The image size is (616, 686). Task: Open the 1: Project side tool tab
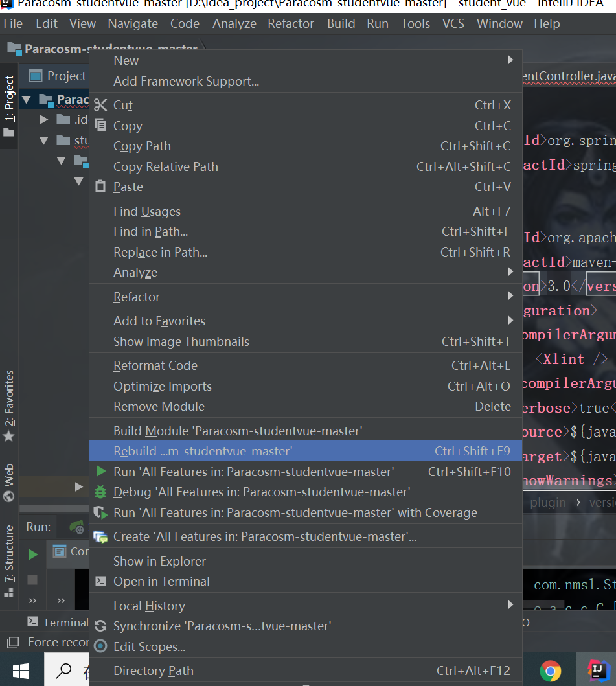tap(9, 106)
